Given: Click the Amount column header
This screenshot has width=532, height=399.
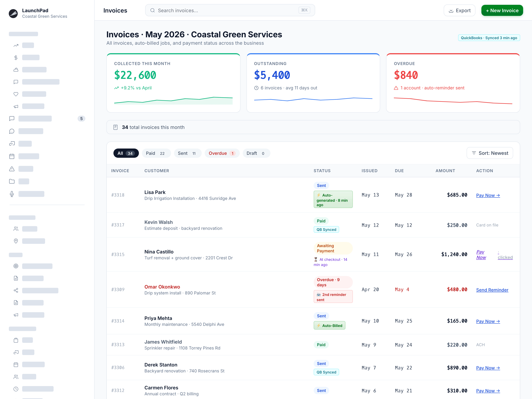Looking at the screenshot, I should click(445, 170).
